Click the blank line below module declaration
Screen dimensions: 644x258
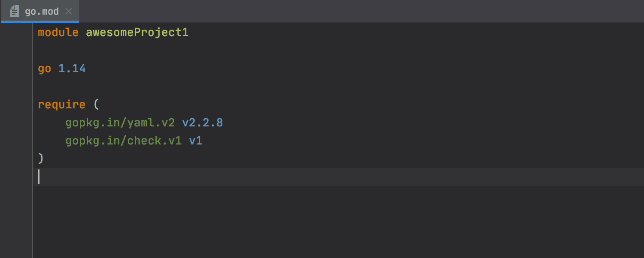[338, 51]
